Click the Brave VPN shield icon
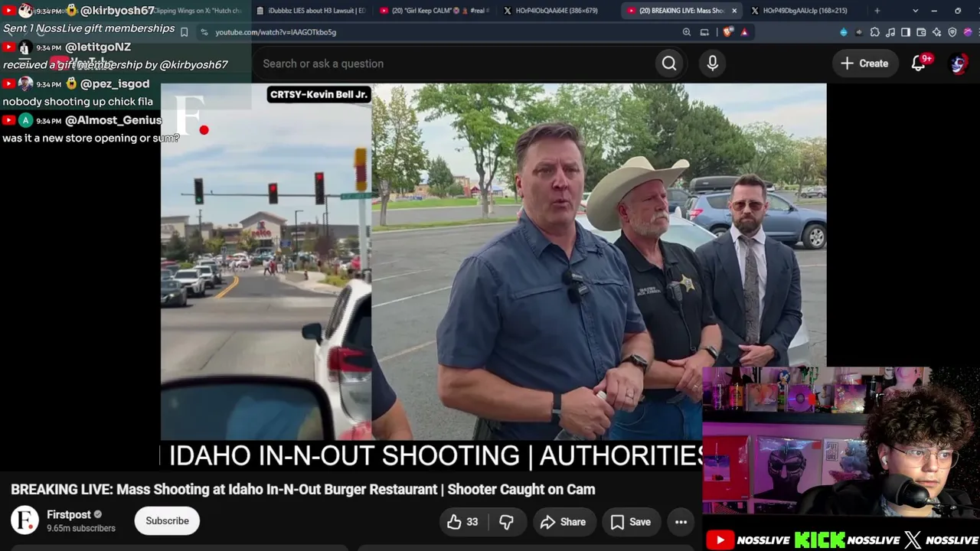Image resolution: width=980 pixels, height=551 pixels. pyautogui.click(x=952, y=32)
